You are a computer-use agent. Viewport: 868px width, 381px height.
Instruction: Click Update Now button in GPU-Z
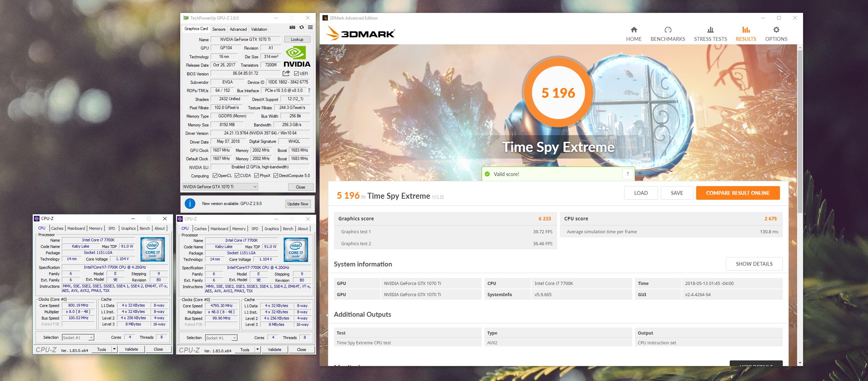point(298,204)
